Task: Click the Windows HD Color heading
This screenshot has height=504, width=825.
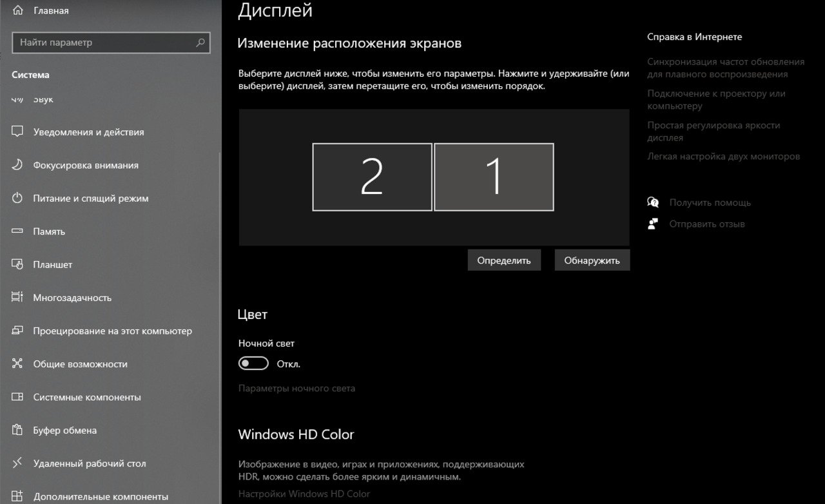Action: point(296,434)
